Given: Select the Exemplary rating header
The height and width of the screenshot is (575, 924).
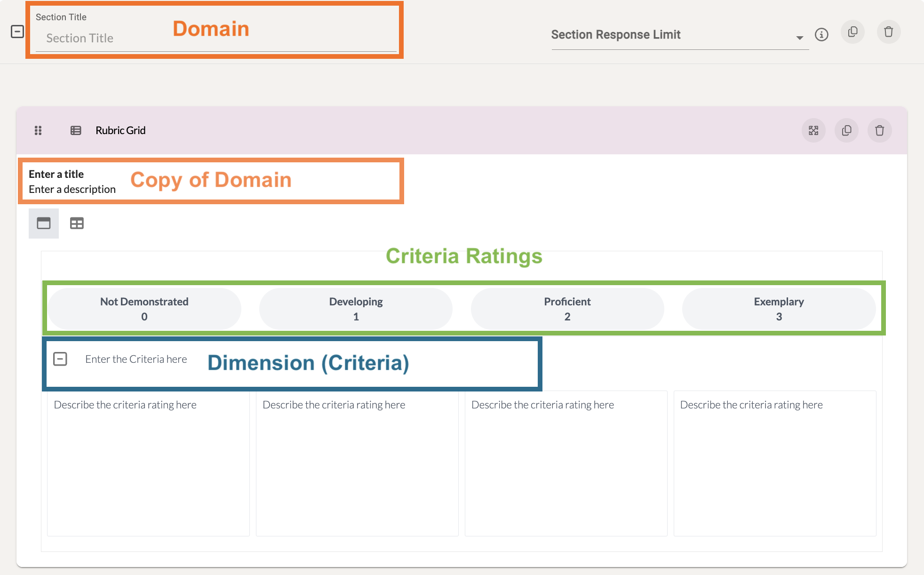Looking at the screenshot, I should [779, 309].
